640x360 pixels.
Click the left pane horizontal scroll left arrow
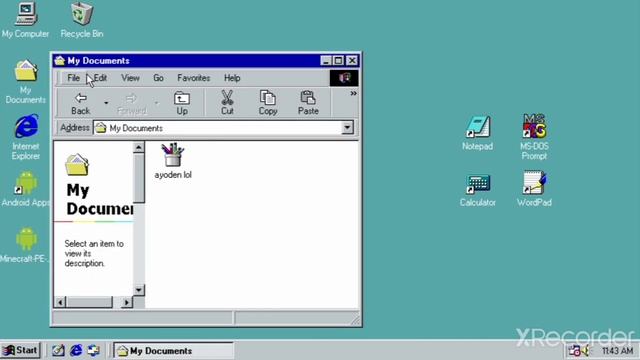[60, 302]
